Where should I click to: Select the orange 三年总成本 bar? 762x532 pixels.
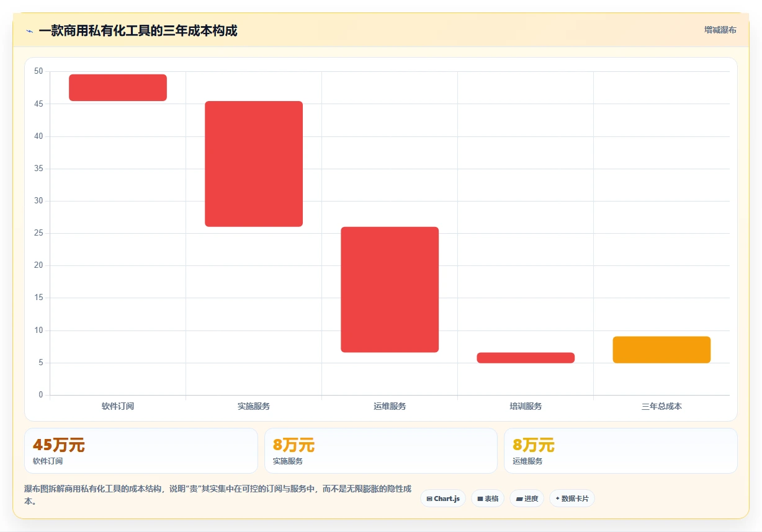pyautogui.click(x=661, y=350)
